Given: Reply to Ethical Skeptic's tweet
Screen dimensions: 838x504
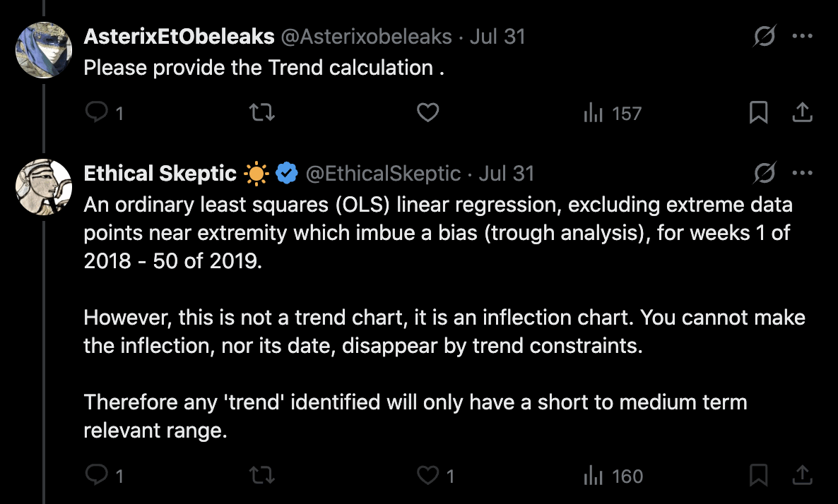Looking at the screenshot, I should click(x=96, y=476).
